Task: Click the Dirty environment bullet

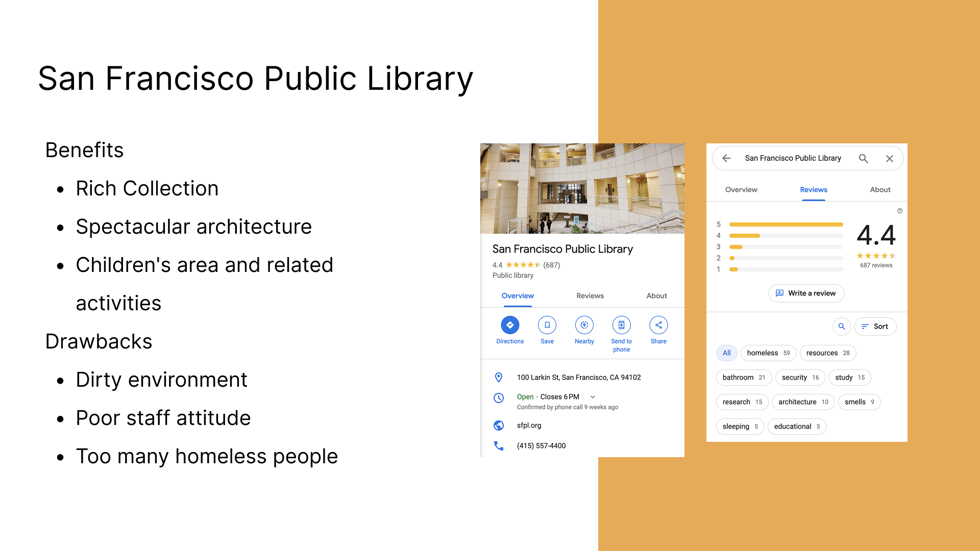Action: click(x=161, y=380)
